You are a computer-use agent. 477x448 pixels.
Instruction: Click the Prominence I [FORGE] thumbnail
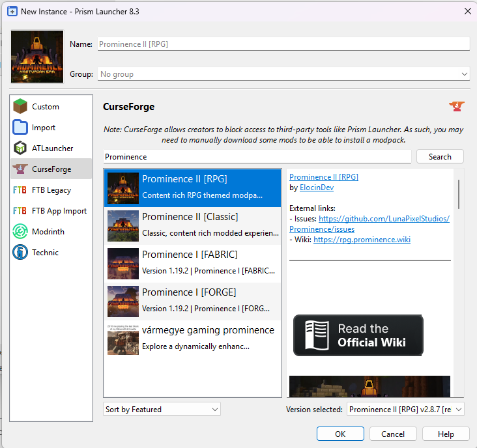(123, 301)
